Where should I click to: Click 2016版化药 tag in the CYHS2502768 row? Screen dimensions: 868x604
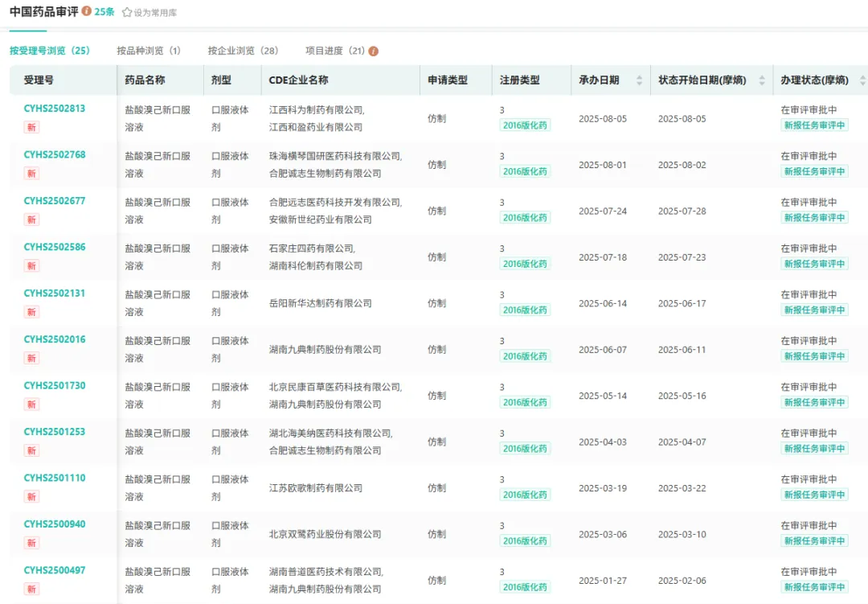tap(525, 171)
